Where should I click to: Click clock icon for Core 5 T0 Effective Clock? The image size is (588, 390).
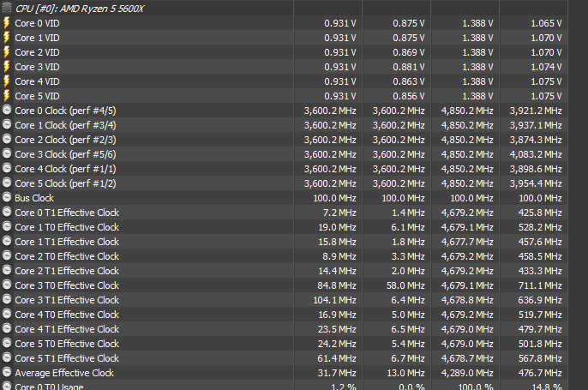point(7,343)
